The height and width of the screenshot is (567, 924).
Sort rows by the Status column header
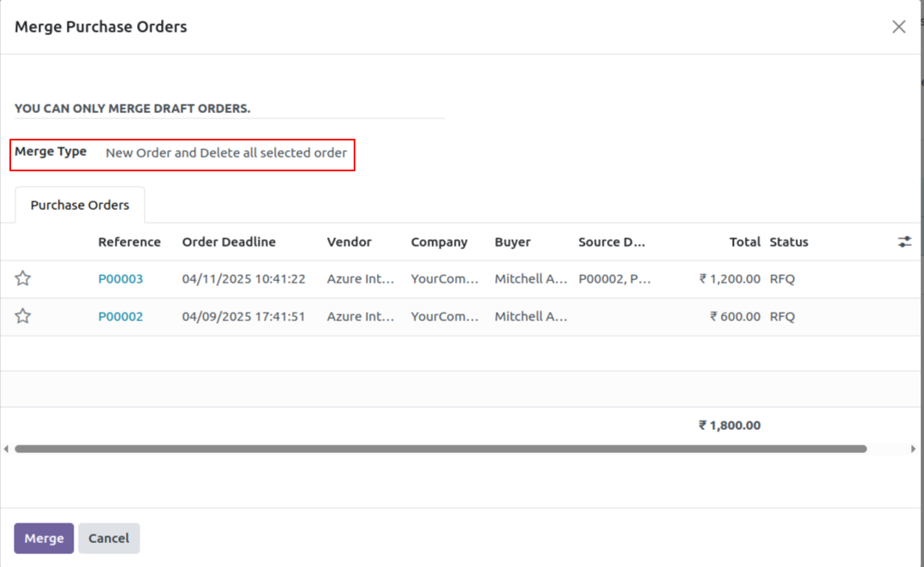(788, 242)
